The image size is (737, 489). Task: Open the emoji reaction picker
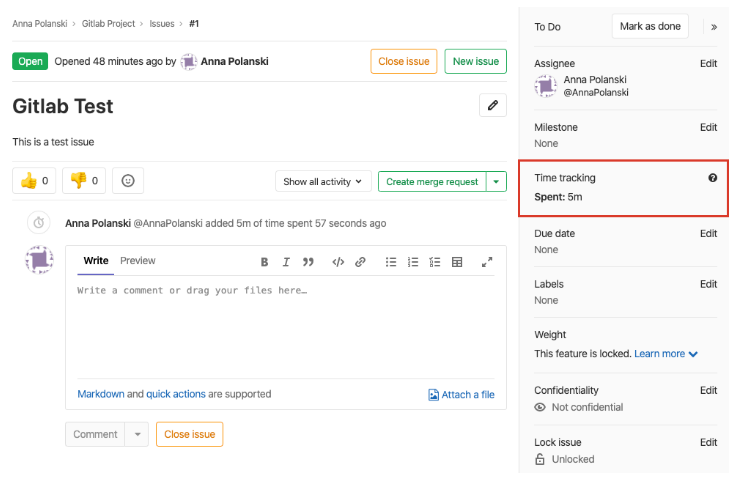coord(128,181)
